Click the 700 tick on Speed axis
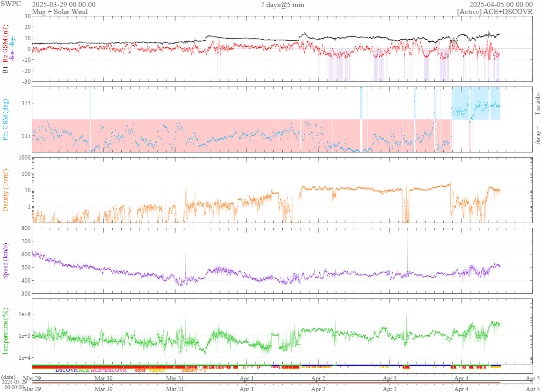Viewport: 542px width, 392px height. (26, 241)
